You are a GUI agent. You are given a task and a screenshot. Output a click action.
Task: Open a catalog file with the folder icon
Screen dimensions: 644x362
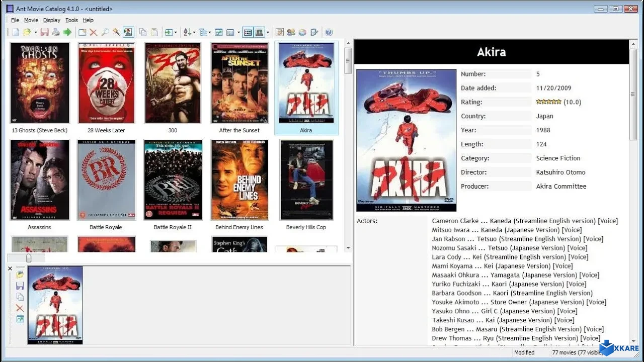pos(27,32)
